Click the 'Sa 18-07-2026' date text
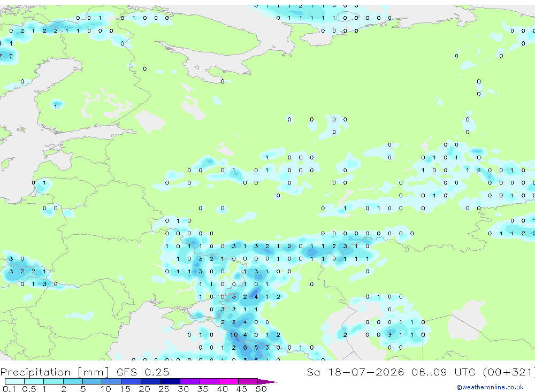 click(x=355, y=372)
